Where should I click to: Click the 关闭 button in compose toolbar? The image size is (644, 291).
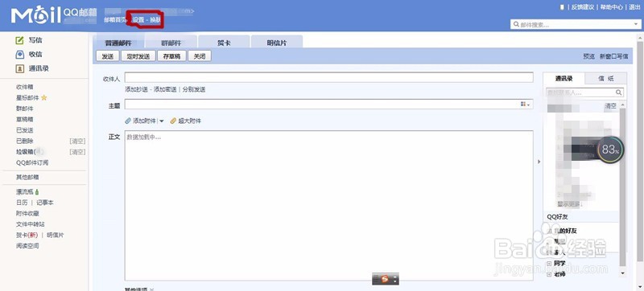[x=200, y=56]
